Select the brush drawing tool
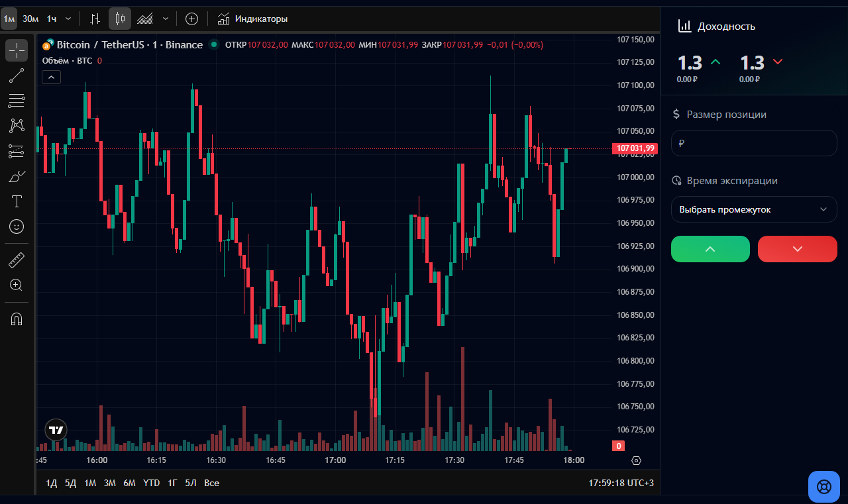Screen dimensions: 848x504 point(17,176)
